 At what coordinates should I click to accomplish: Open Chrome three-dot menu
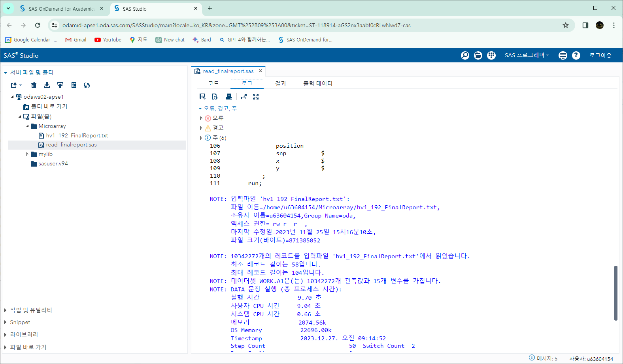point(614,25)
